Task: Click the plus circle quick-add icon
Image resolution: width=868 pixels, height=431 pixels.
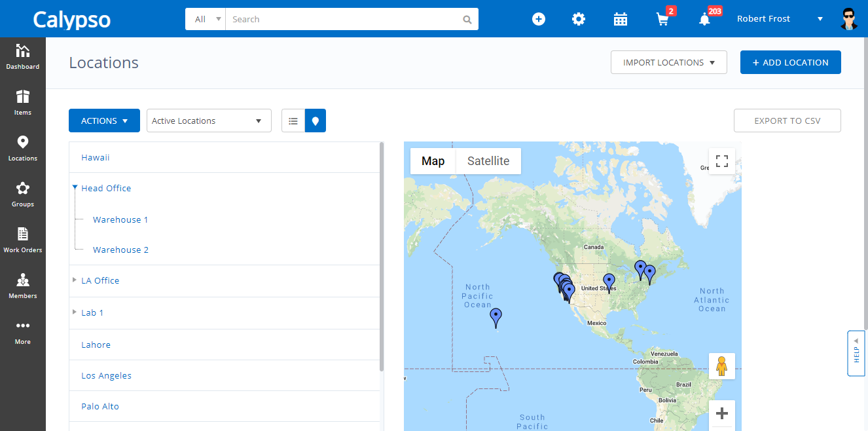Action: pos(539,19)
